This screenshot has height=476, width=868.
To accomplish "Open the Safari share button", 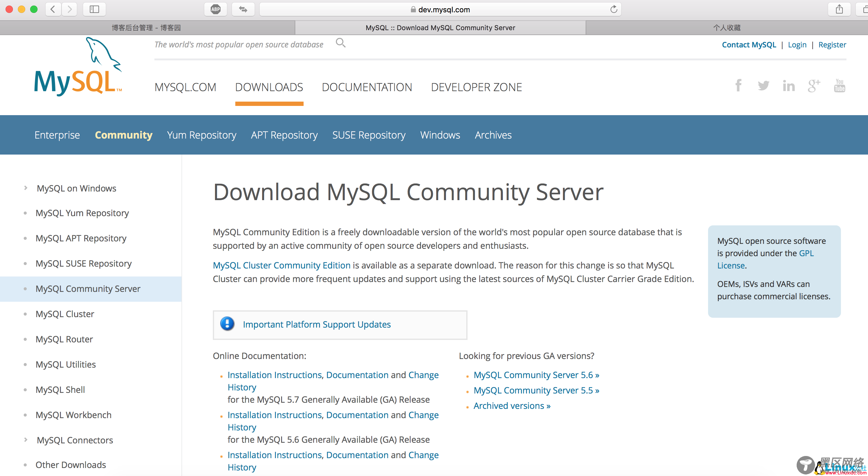I will [x=839, y=9].
